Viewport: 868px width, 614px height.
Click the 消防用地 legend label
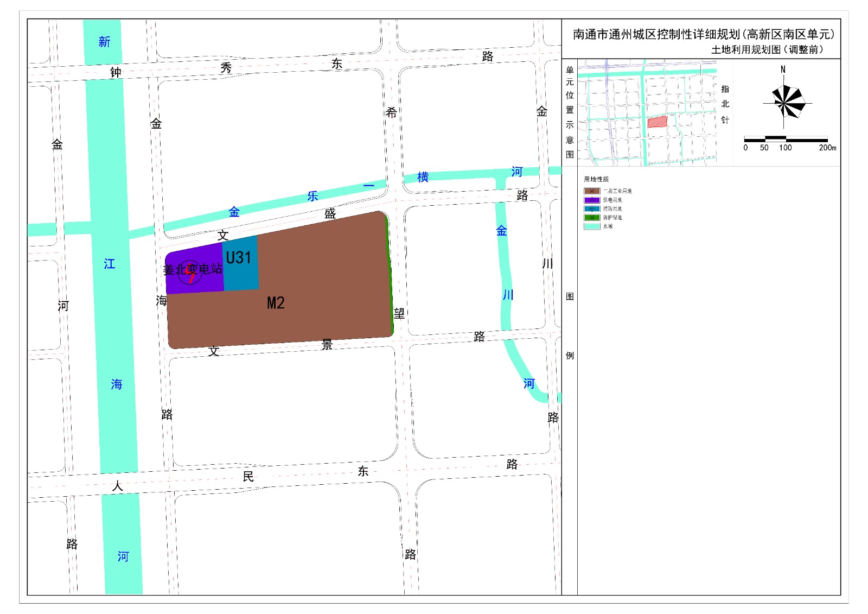(612, 208)
